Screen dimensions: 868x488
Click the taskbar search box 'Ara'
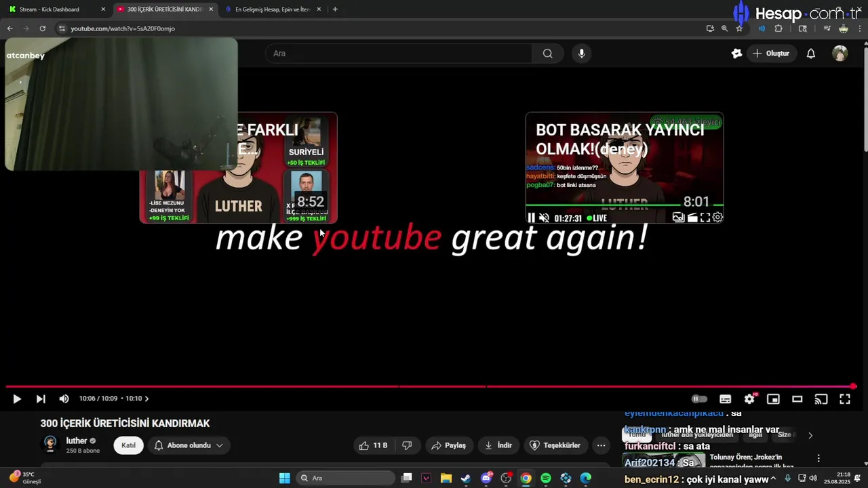[347, 479]
